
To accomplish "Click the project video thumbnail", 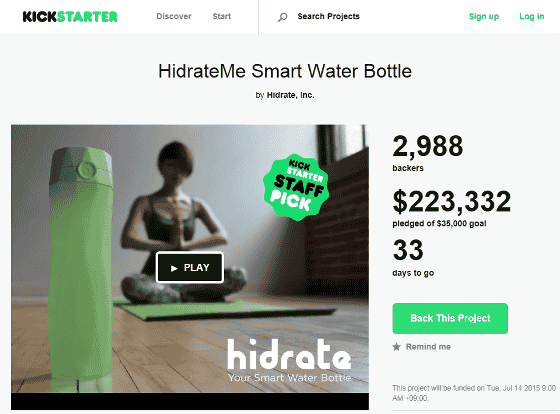I will 190,259.
